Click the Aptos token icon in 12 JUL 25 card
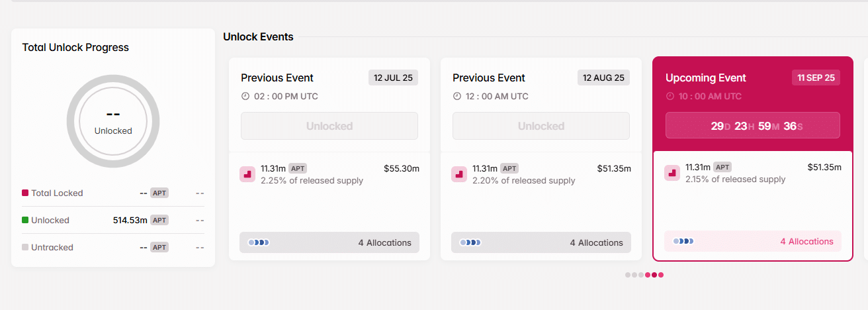868x310 pixels. pyautogui.click(x=247, y=174)
